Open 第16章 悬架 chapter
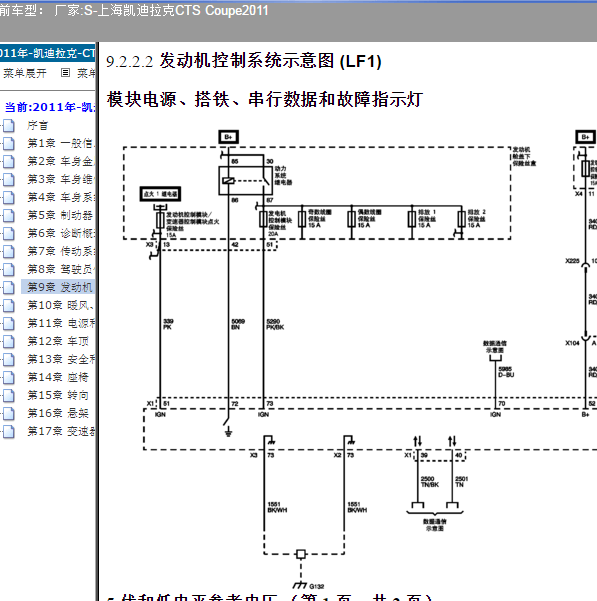Image resolution: width=597 pixels, height=601 pixels. (x=58, y=413)
